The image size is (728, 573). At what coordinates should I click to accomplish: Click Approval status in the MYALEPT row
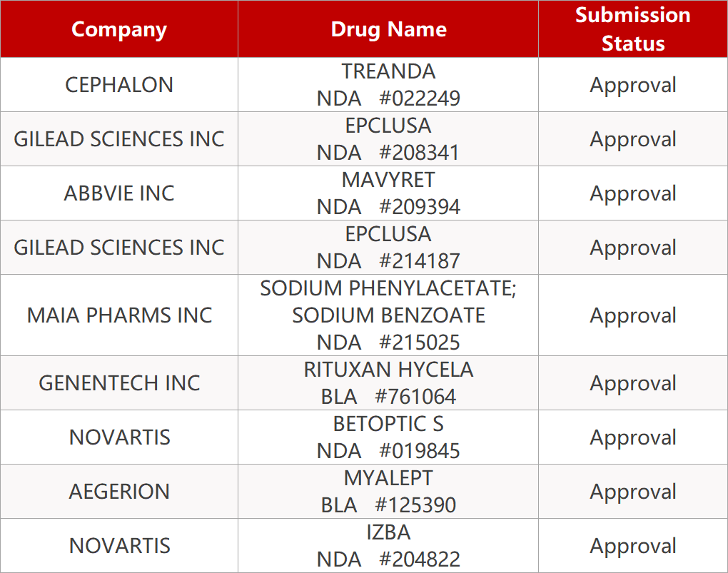coord(632,492)
